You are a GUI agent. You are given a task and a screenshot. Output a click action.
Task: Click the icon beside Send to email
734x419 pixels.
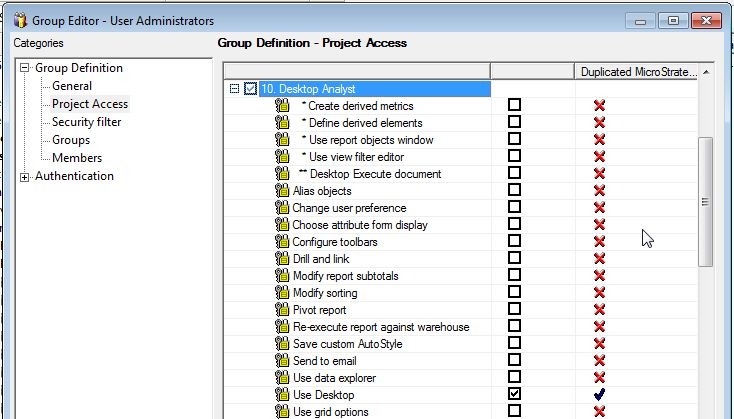click(x=282, y=361)
